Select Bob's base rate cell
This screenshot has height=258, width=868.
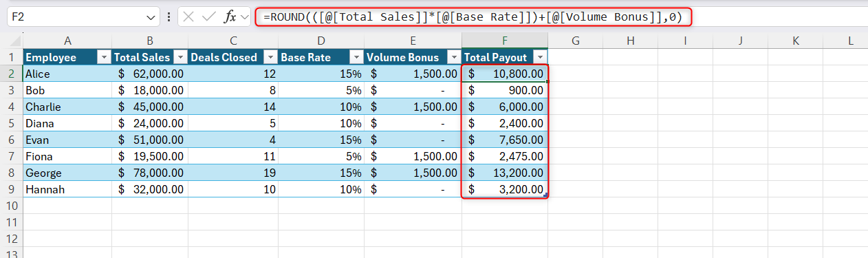pyautogui.click(x=321, y=90)
